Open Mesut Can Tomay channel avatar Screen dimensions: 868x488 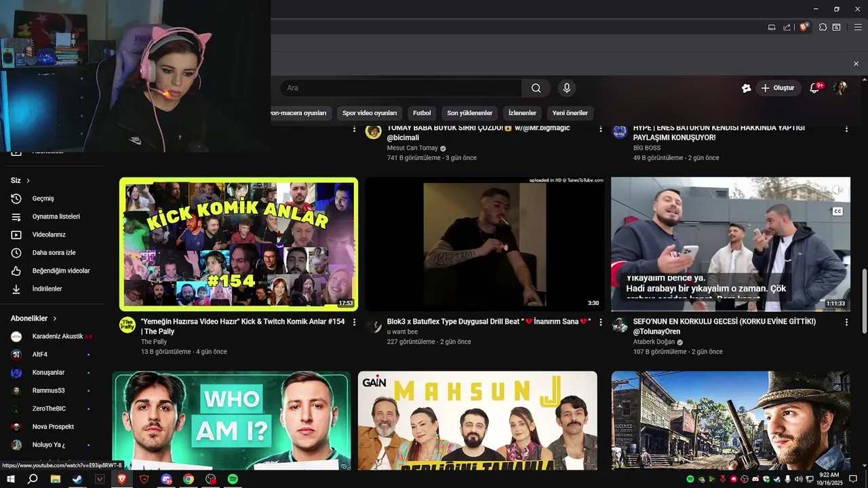pyautogui.click(x=374, y=131)
